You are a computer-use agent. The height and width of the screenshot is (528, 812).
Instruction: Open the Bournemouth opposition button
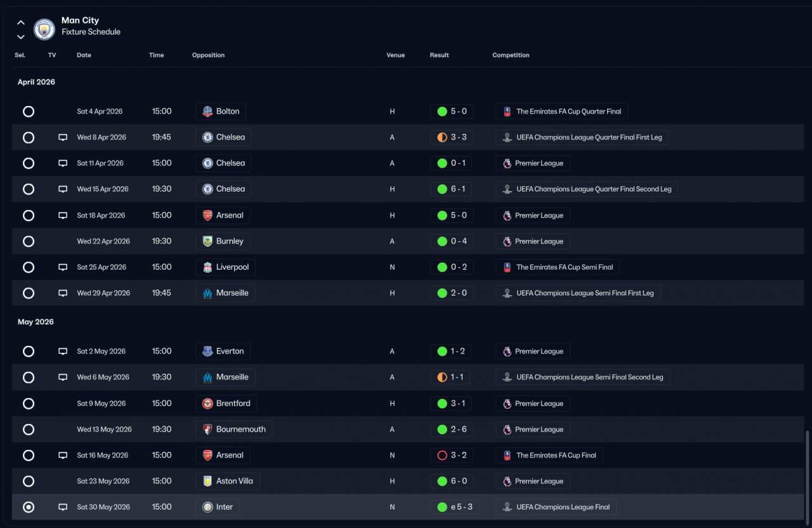coord(234,430)
